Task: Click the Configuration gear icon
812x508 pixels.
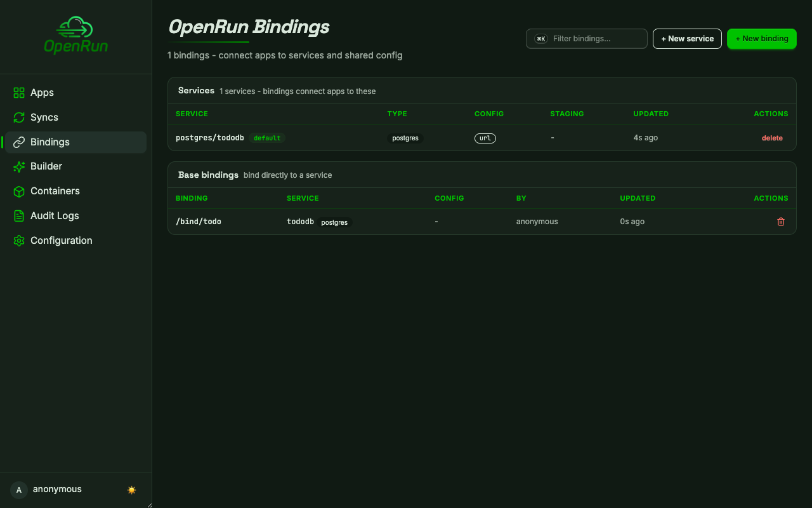Action: (19, 241)
